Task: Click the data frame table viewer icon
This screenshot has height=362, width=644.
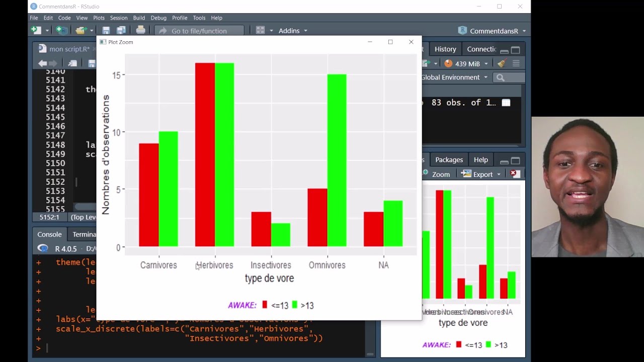Action: (506, 103)
